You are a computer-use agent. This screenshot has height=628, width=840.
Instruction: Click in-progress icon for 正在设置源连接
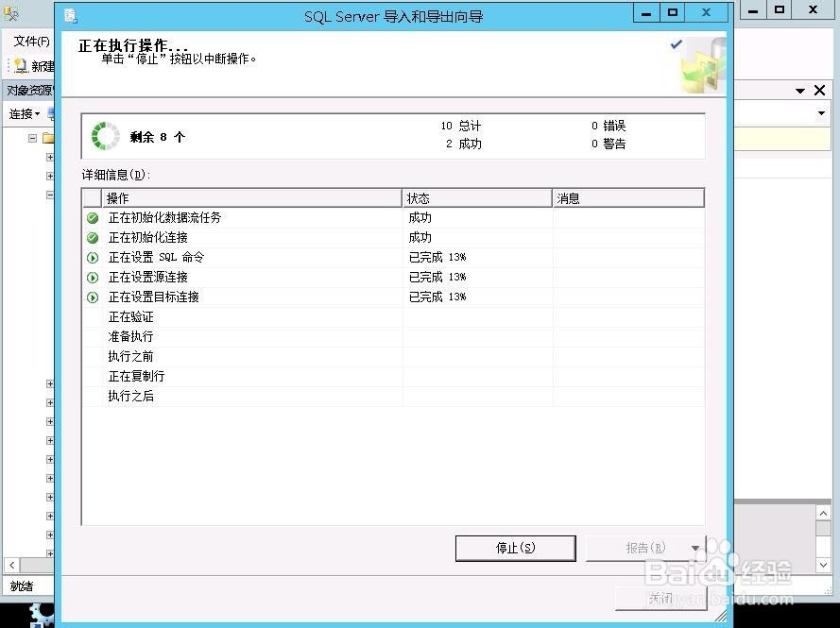[93, 278]
